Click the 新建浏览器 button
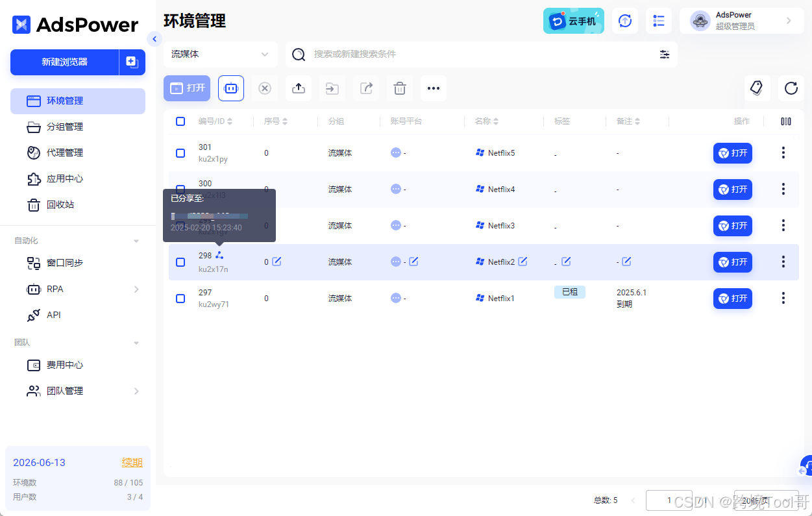Screen dimensions: 812x516 (x=64, y=62)
